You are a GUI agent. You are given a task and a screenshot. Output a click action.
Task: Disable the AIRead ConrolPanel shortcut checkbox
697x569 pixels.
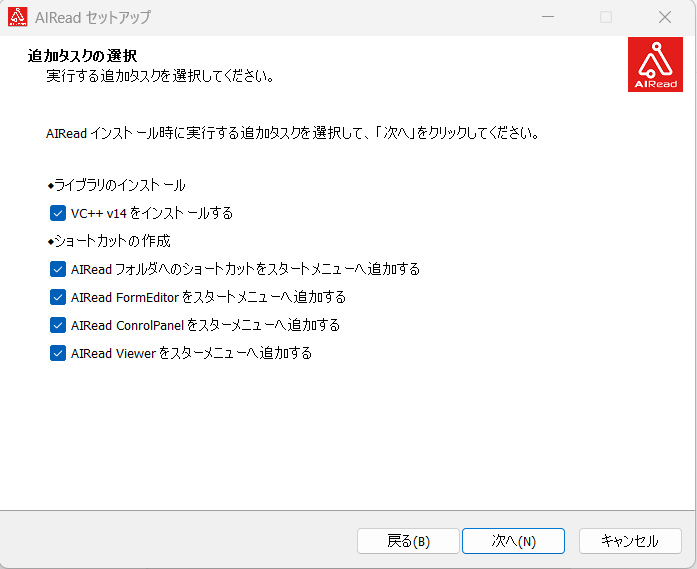pos(57,325)
